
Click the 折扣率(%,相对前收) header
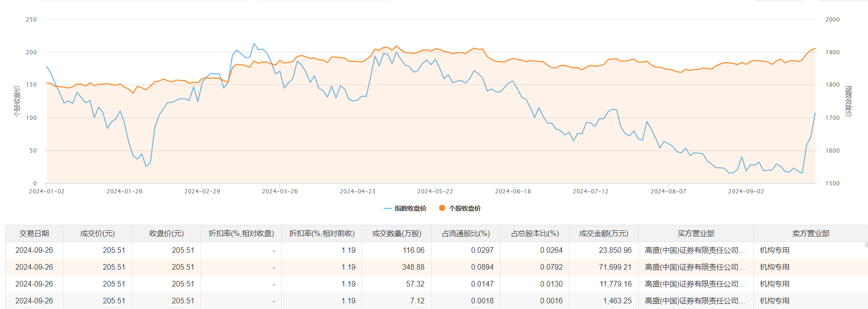point(322,233)
